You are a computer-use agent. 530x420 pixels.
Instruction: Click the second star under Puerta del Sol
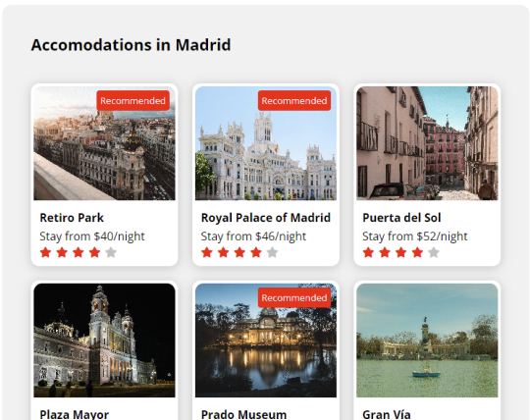(385, 252)
